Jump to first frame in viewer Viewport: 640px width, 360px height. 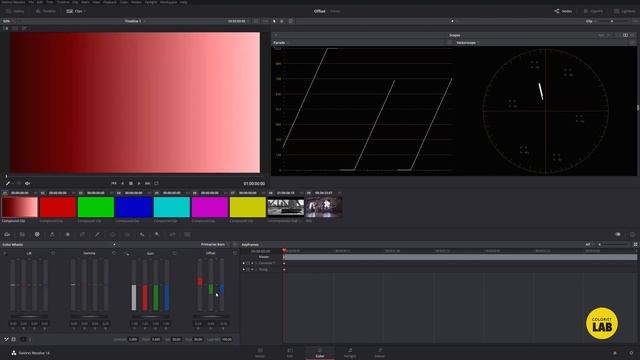(x=113, y=183)
